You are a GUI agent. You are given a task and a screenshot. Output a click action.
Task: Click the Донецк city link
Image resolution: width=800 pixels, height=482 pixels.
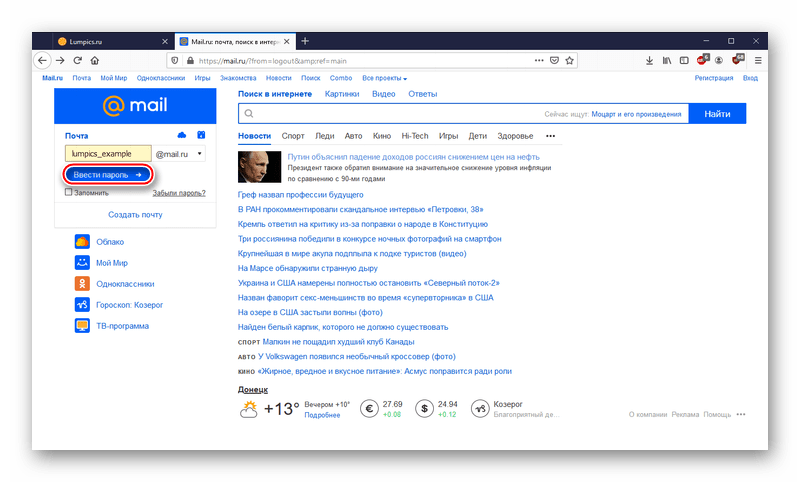coord(253,390)
